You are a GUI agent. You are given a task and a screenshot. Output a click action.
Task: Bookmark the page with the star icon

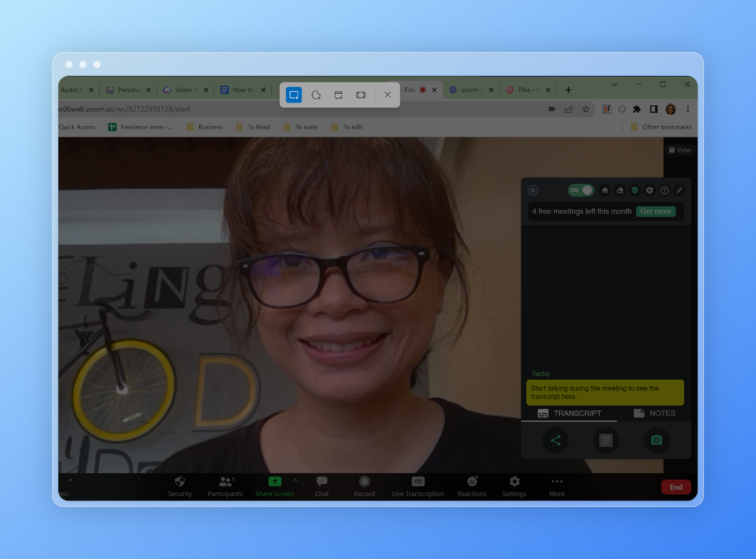[x=586, y=109]
